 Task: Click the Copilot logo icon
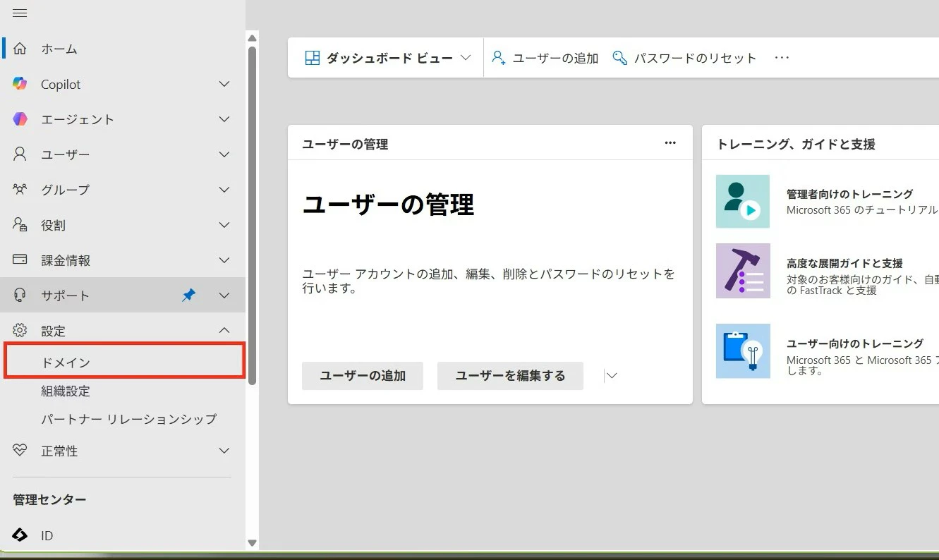(20, 84)
